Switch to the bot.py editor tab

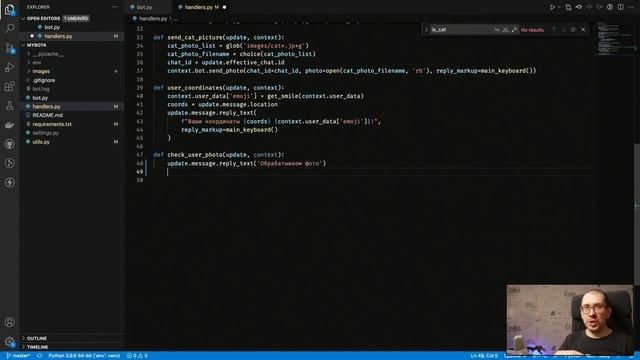[x=144, y=7]
